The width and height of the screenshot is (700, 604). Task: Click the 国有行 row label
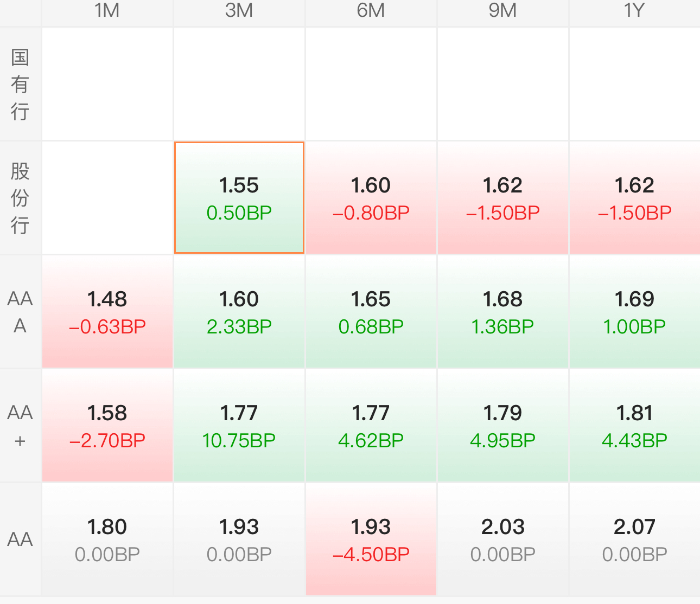[x=20, y=84]
